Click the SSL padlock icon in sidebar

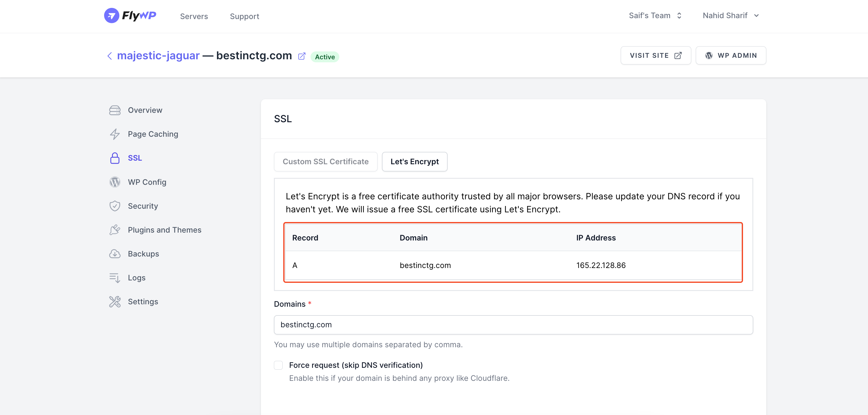(x=115, y=158)
